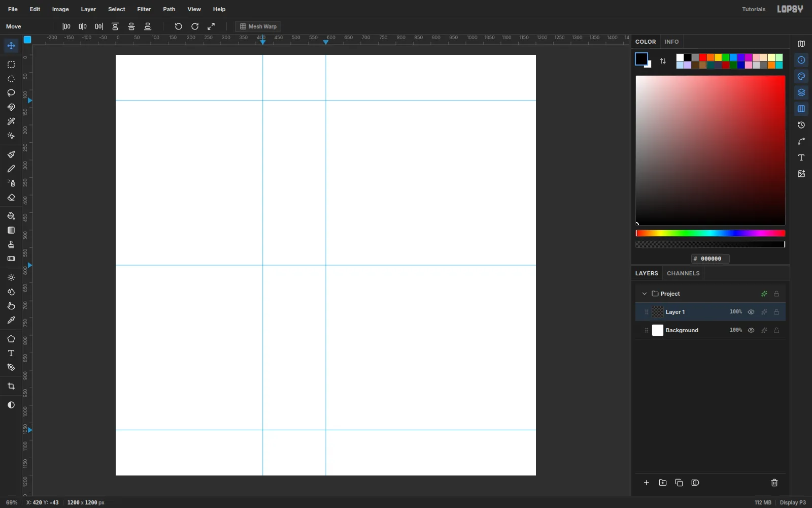Screen dimensions: 812x508
Task: Switch to the Info tab
Action: point(671,42)
